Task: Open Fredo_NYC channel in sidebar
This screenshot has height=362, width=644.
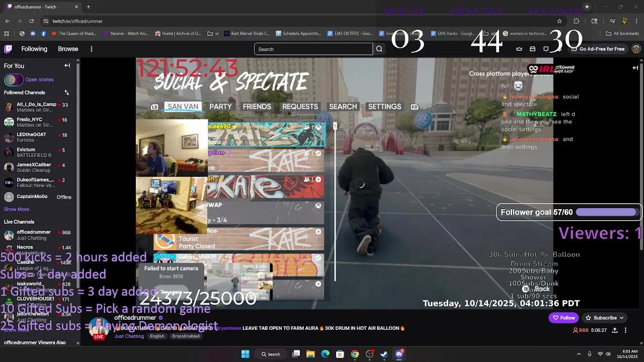Action: tap(39, 122)
